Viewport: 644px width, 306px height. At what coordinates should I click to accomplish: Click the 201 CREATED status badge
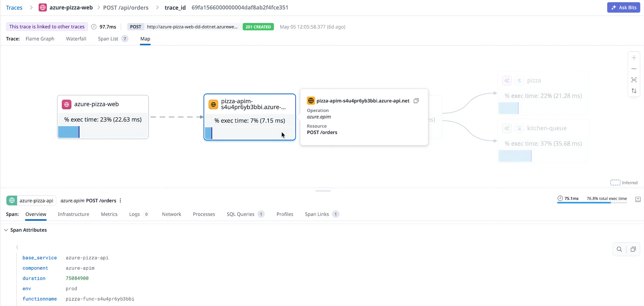[x=258, y=26]
